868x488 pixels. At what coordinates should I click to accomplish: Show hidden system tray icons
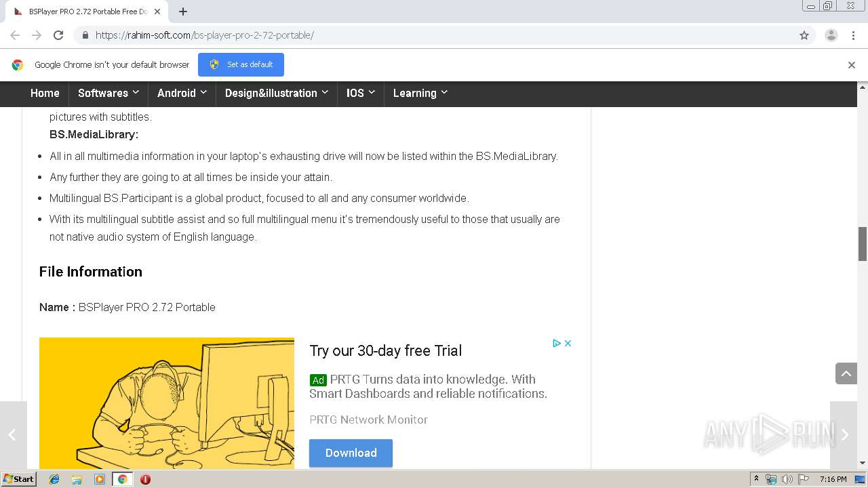point(756,479)
